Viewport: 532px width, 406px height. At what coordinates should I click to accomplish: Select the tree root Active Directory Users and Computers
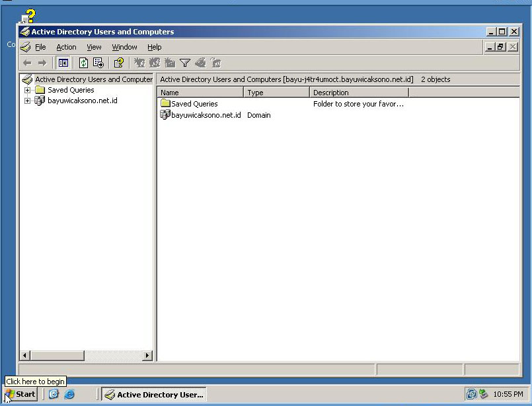click(94, 79)
